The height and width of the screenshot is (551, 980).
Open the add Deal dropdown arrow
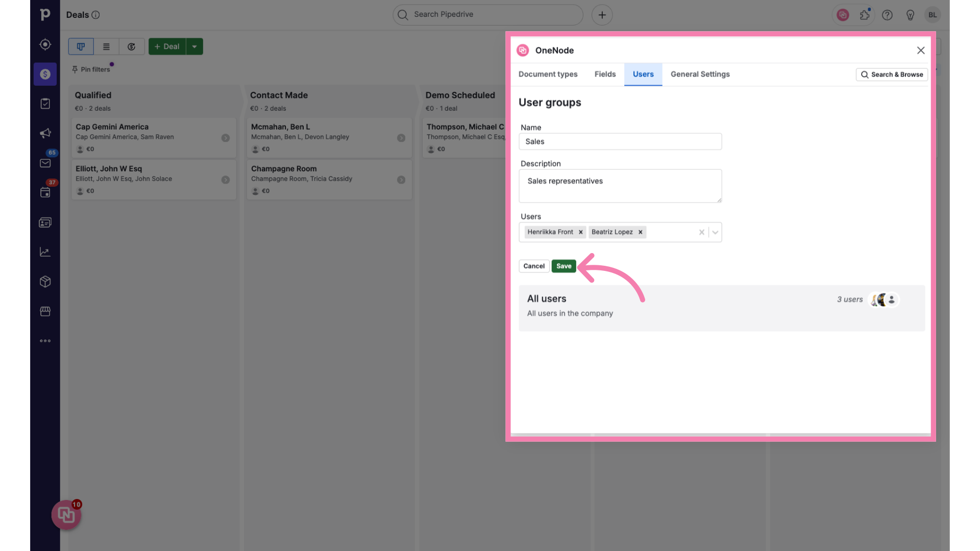(x=194, y=46)
